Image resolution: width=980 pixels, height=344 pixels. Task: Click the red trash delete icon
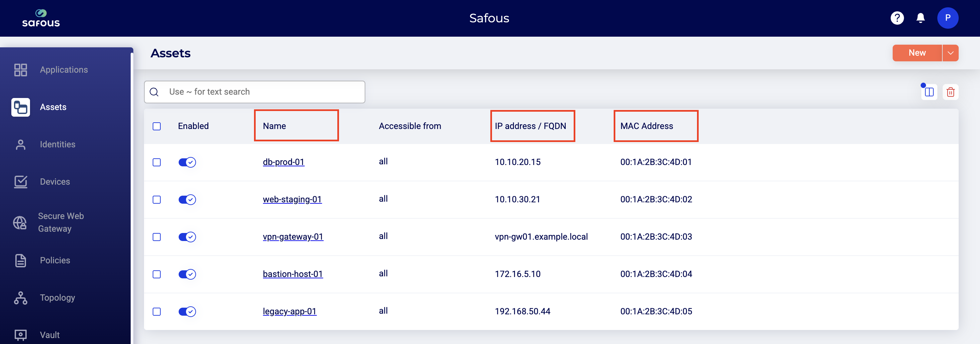pyautogui.click(x=950, y=92)
